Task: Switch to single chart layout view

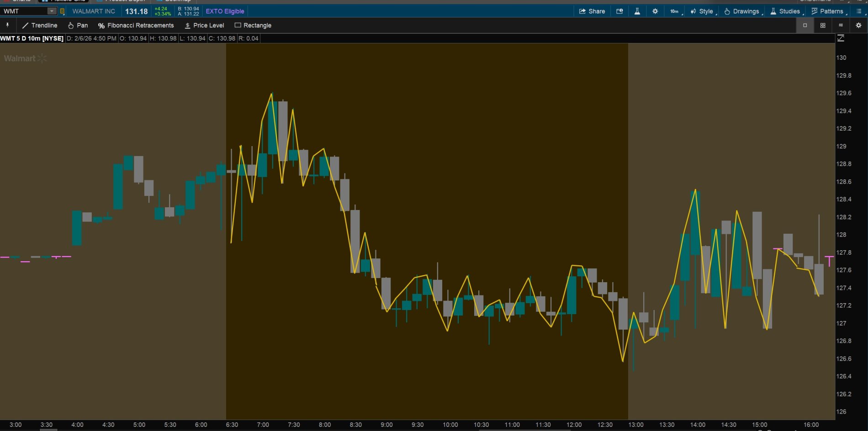Action: click(805, 26)
